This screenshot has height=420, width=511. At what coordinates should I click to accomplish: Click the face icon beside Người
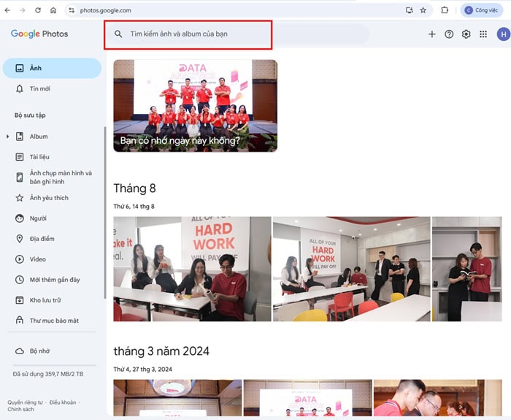(x=20, y=218)
